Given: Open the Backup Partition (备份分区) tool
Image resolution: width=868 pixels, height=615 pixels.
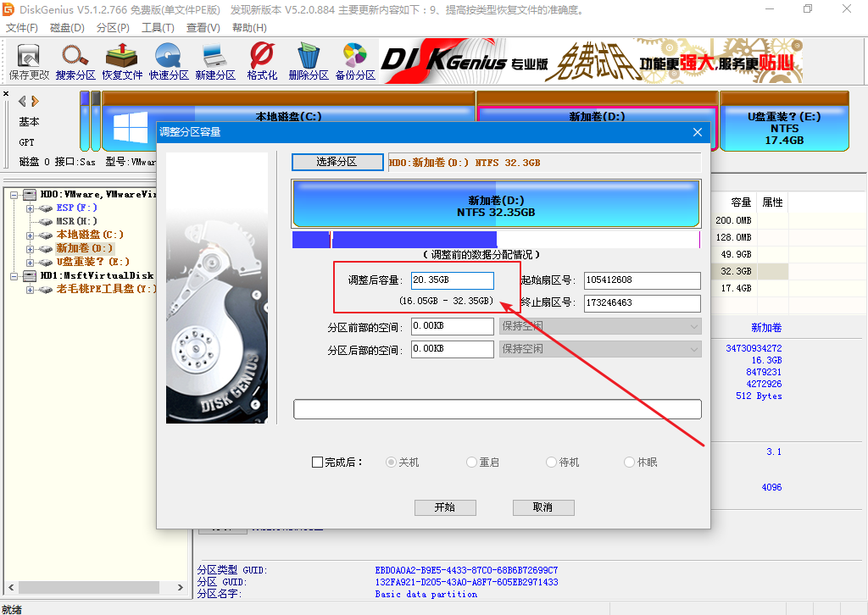Looking at the screenshot, I should coord(355,61).
